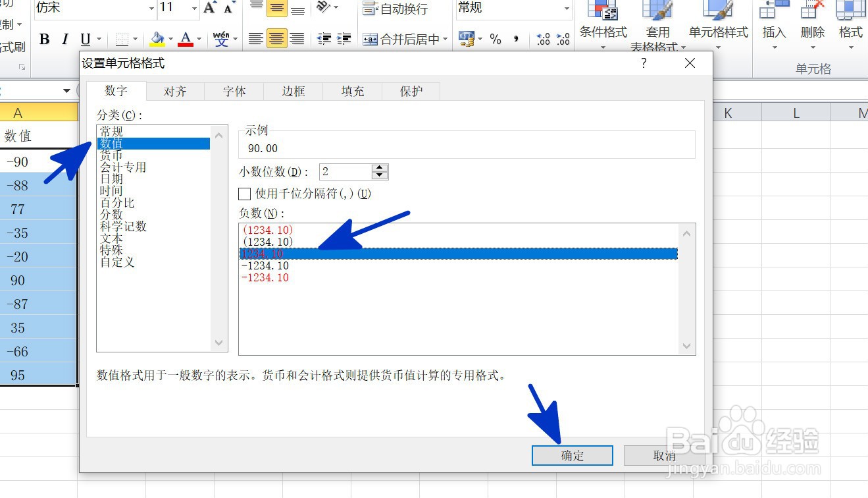868x498 pixels.
Task: Click the dialog help question mark
Action: [x=644, y=63]
